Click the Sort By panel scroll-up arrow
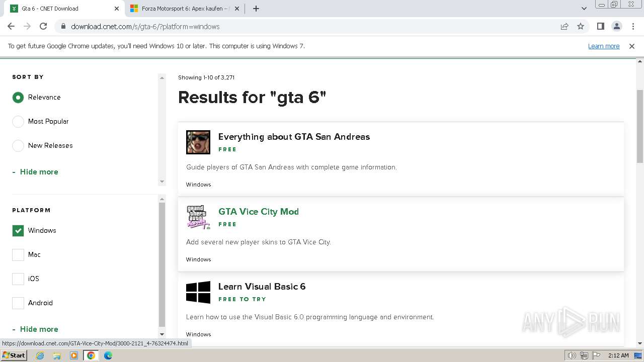The image size is (644, 362). 162,78
